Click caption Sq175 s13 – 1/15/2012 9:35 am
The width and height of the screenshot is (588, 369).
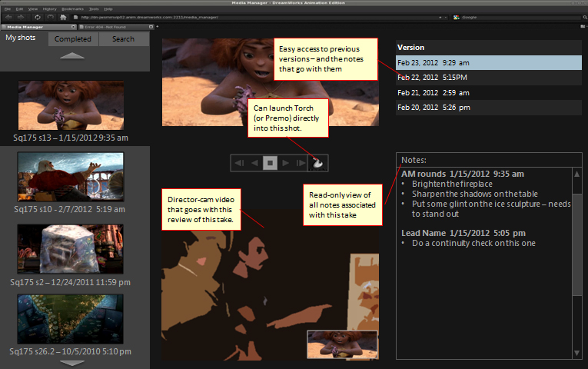tap(71, 138)
